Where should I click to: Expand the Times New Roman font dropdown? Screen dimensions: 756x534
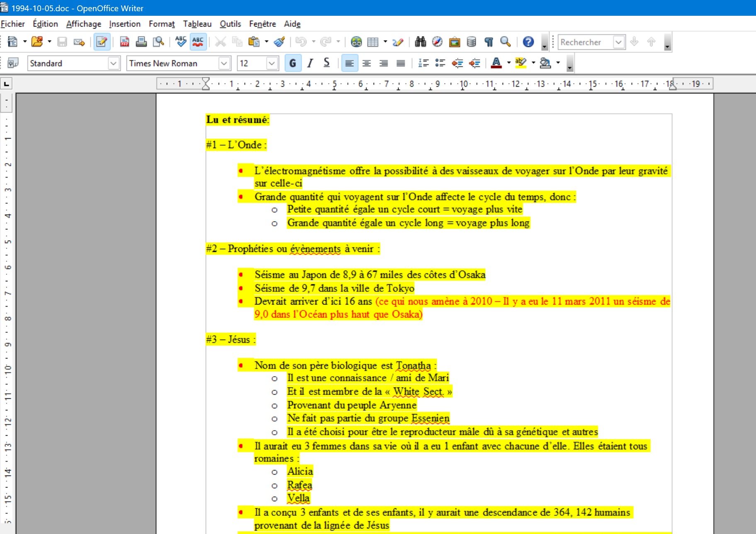224,63
